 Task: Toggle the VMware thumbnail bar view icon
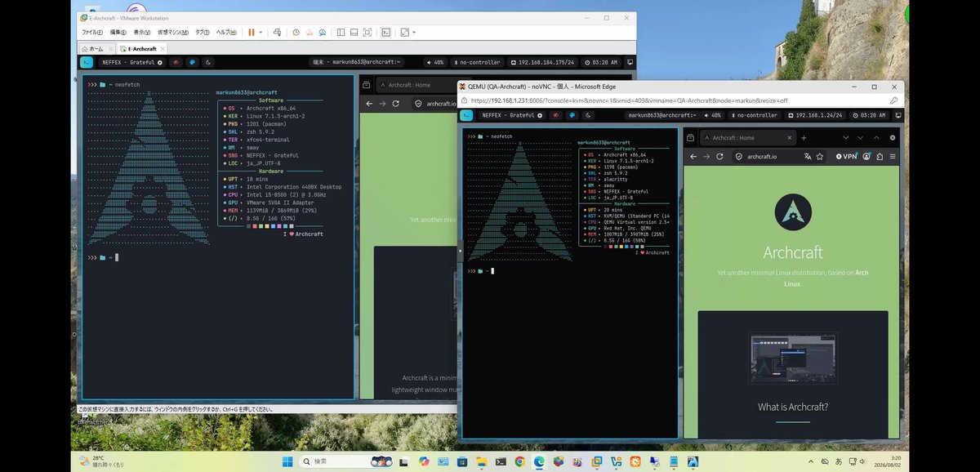(x=353, y=33)
